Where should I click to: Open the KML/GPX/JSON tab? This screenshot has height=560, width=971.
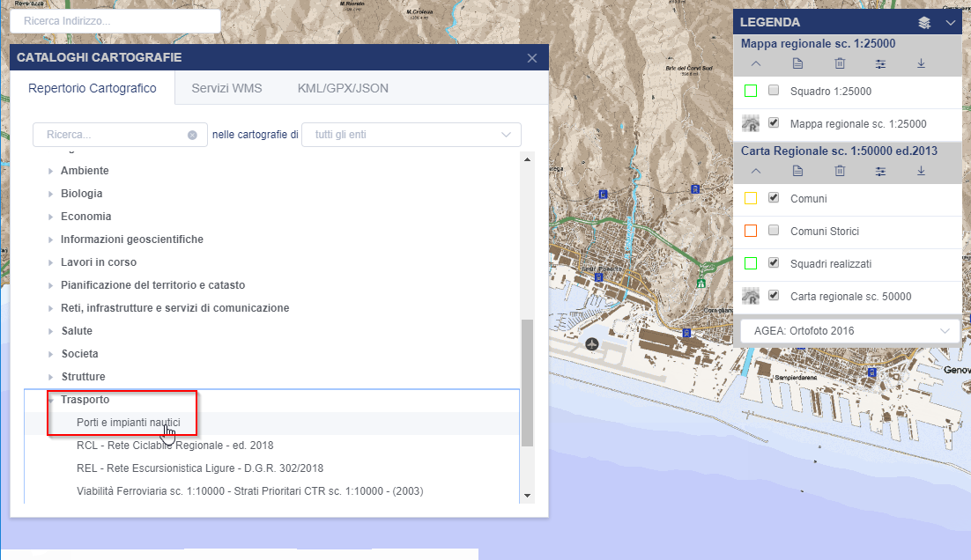343,88
